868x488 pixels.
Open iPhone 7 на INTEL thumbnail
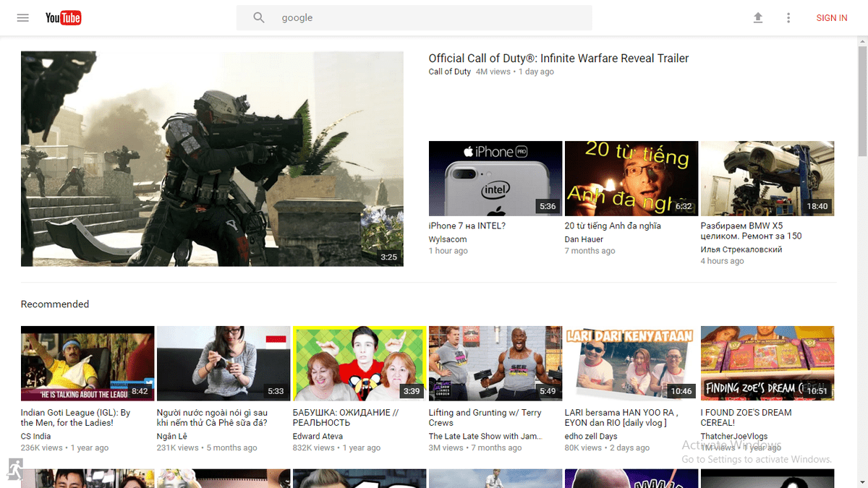pos(495,179)
